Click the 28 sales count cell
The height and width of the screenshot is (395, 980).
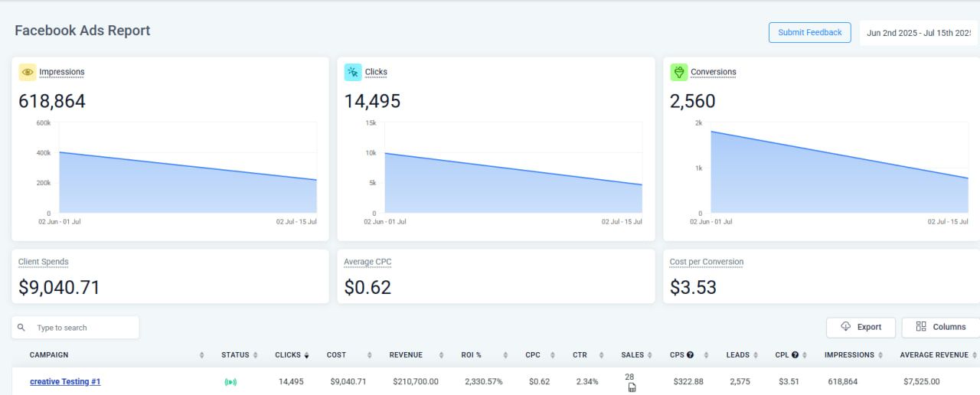click(x=629, y=377)
